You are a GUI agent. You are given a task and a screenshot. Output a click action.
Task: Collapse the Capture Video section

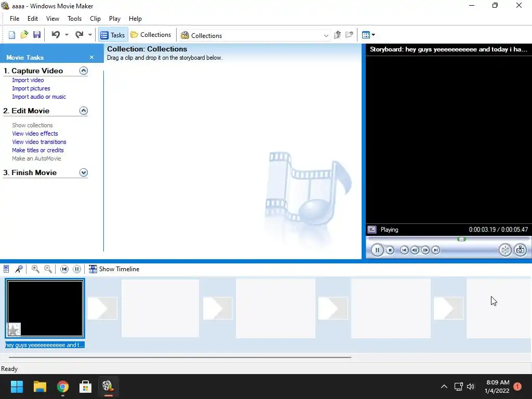[x=84, y=71]
